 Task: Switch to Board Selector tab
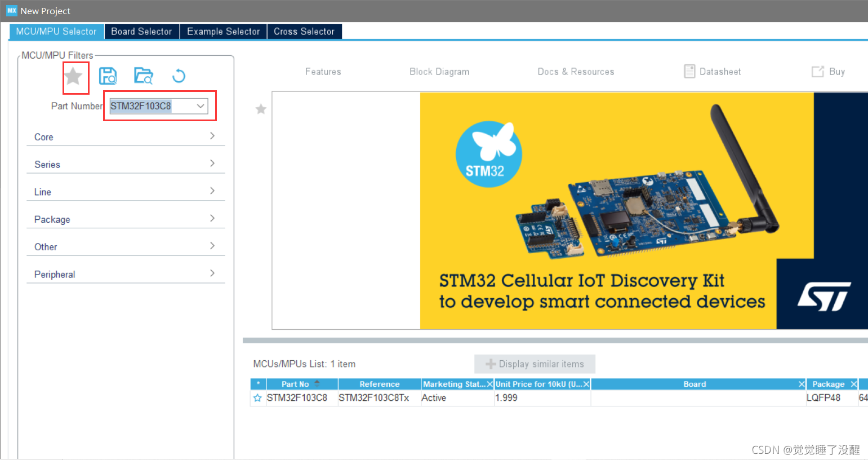[141, 32]
